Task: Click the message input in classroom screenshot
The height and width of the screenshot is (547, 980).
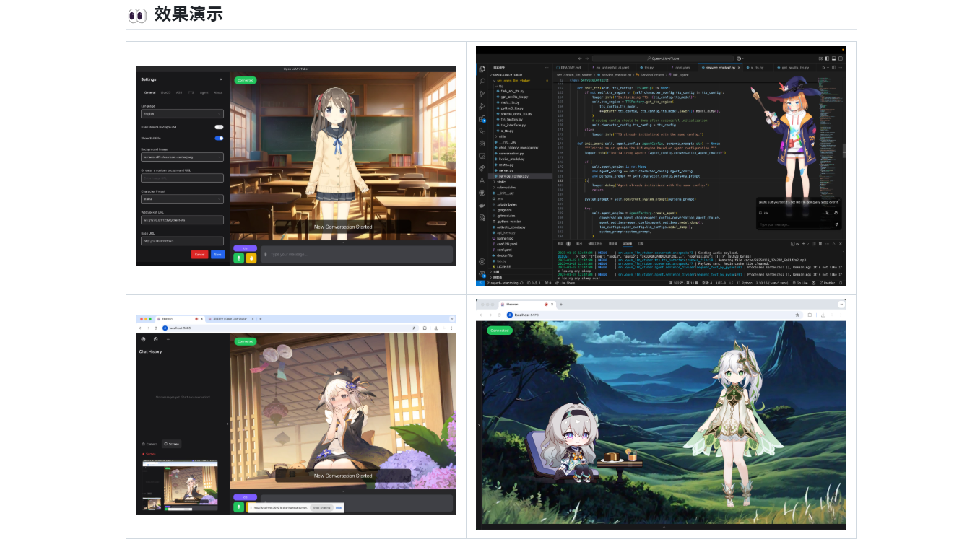Action: coord(357,254)
